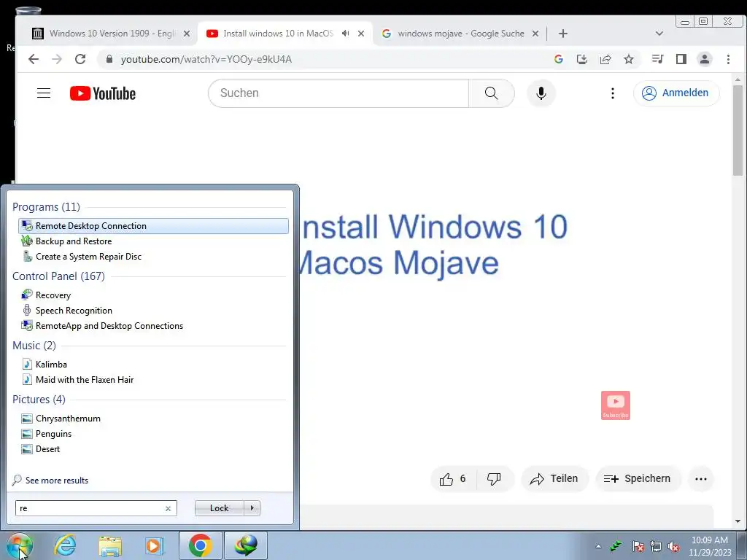Click the address bar URL
This screenshot has width=747, height=560.
pyautogui.click(x=206, y=59)
